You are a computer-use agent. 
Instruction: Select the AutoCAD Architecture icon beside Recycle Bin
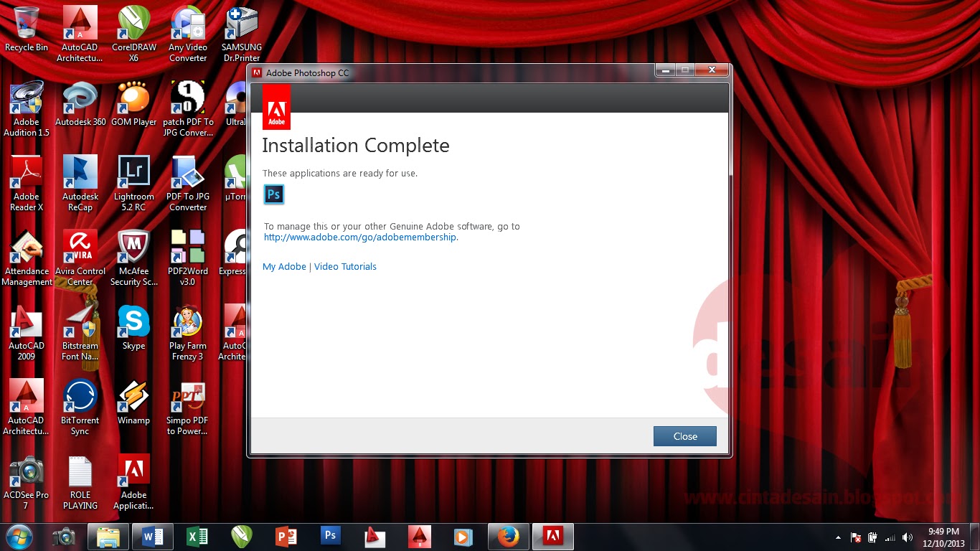80,34
